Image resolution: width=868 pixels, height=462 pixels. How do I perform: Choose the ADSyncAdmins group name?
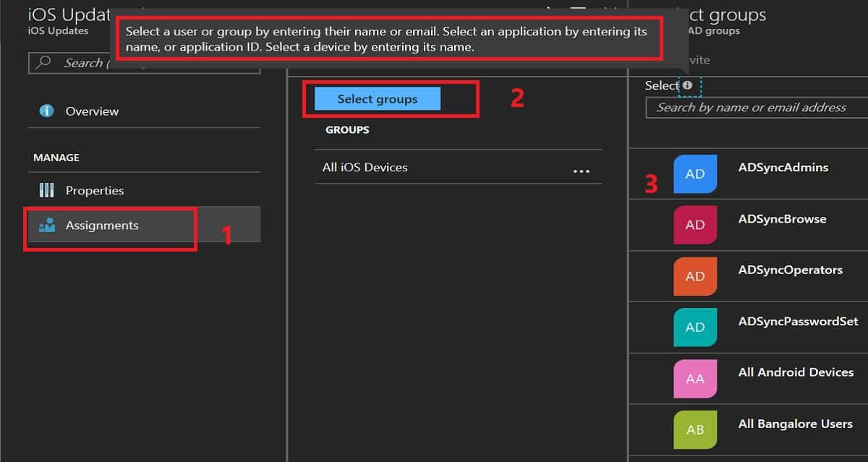tap(783, 167)
